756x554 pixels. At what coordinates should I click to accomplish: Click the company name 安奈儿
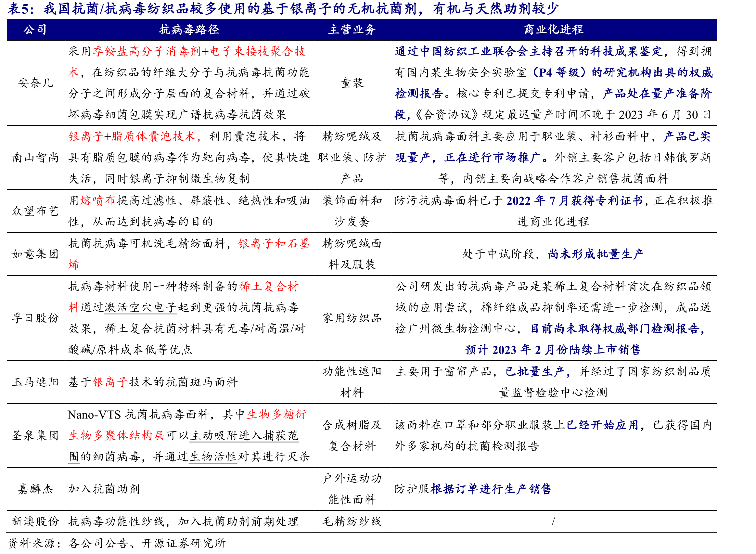click(35, 83)
